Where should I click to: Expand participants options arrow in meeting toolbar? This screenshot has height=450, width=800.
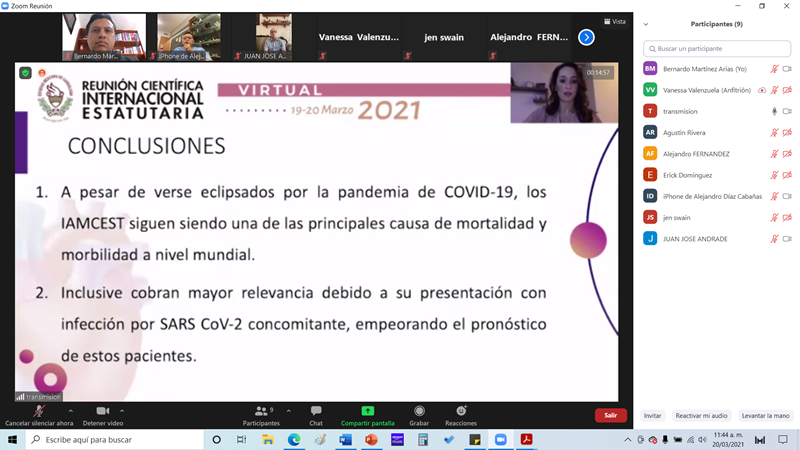pyautogui.click(x=289, y=411)
